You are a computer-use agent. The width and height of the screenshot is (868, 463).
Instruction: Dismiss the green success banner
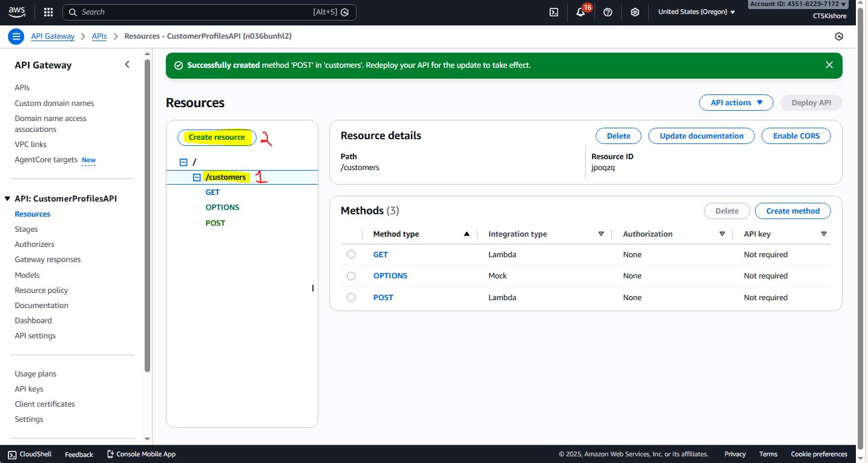pos(829,65)
